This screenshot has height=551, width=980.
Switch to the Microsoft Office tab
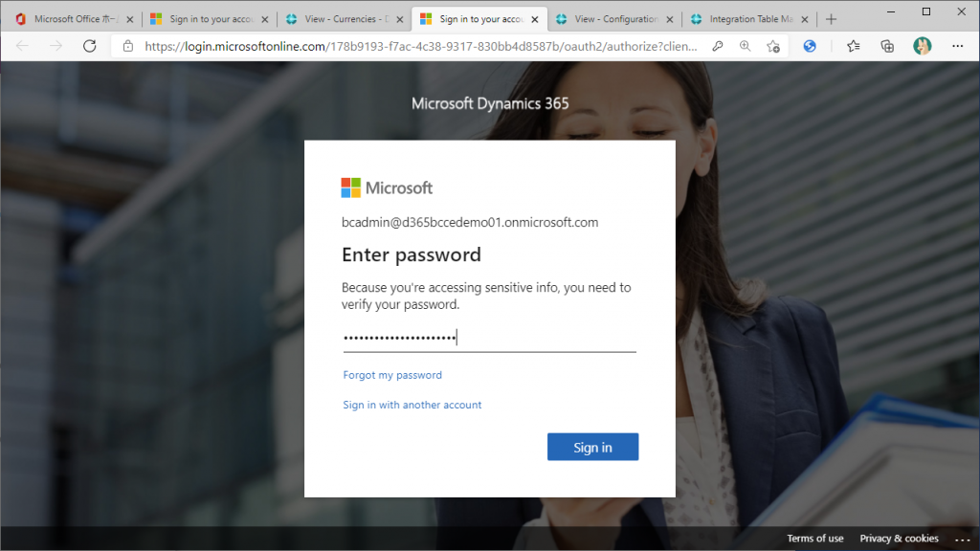click(72, 19)
